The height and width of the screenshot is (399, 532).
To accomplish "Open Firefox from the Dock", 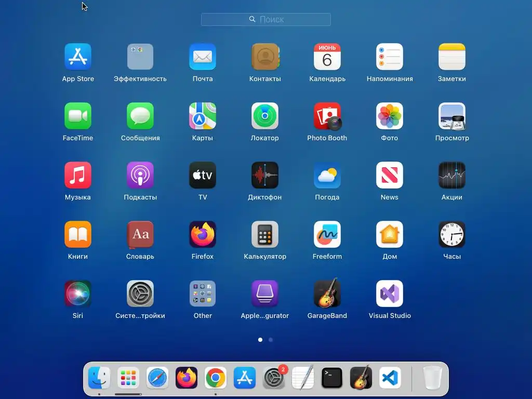I will 187,378.
